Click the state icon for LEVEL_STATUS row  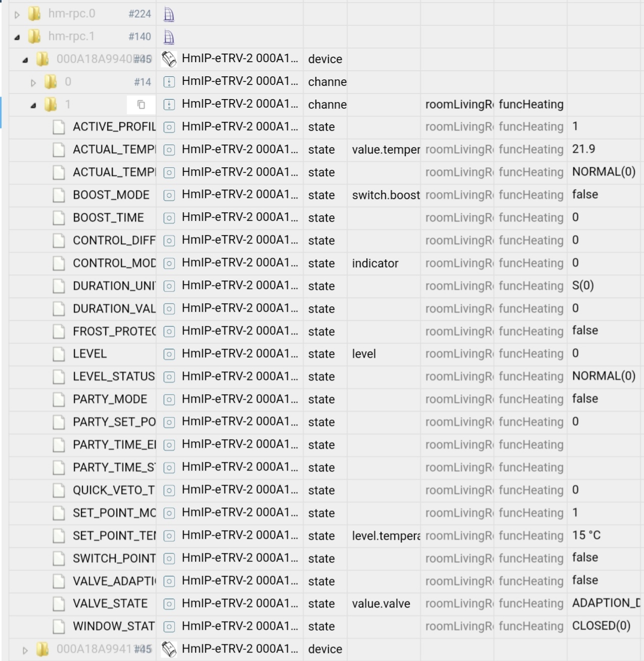click(x=169, y=377)
